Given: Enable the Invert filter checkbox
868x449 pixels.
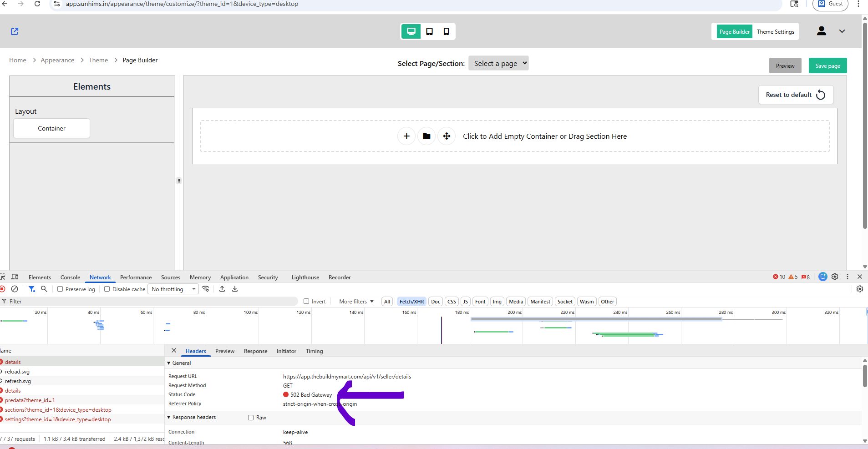Looking at the screenshot, I should [x=306, y=301].
